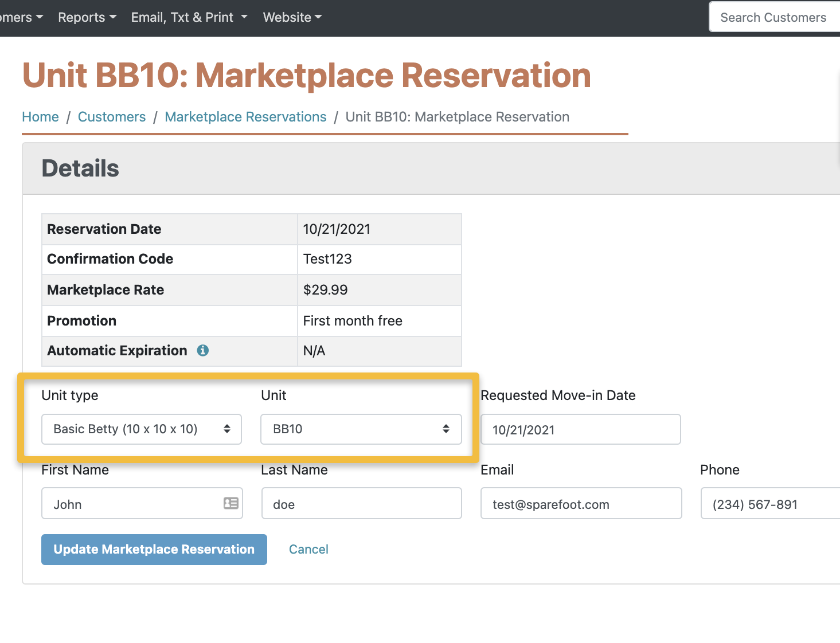Click the Automatic Expiration info icon
The image size is (840, 643).
click(203, 350)
